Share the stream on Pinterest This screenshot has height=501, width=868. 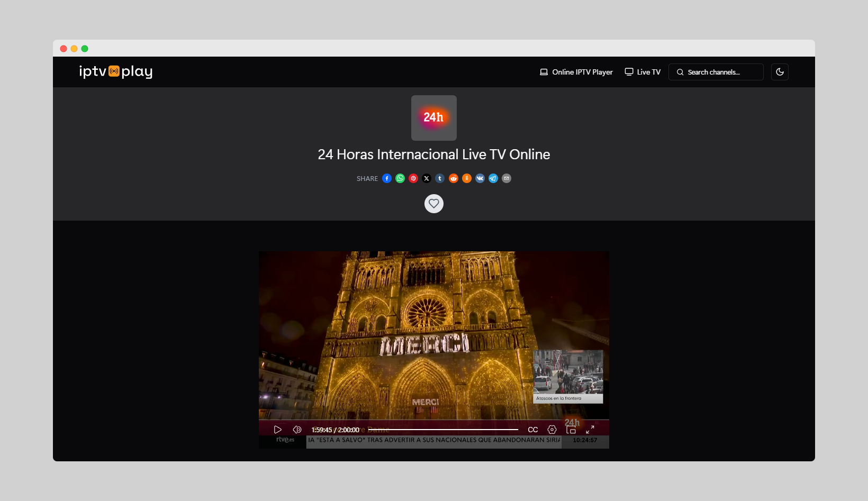(x=413, y=178)
